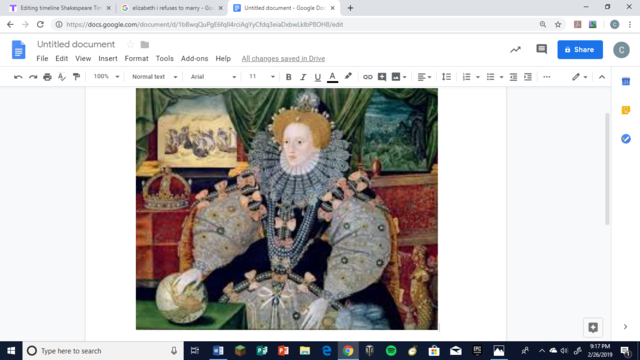The image size is (640, 360).
Task: Click All changes saved in Drive link
Action: [283, 58]
